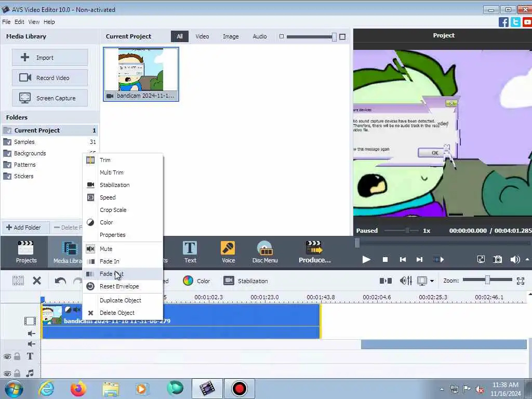Play the preview video
The height and width of the screenshot is (399, 532).
[366, 260]
